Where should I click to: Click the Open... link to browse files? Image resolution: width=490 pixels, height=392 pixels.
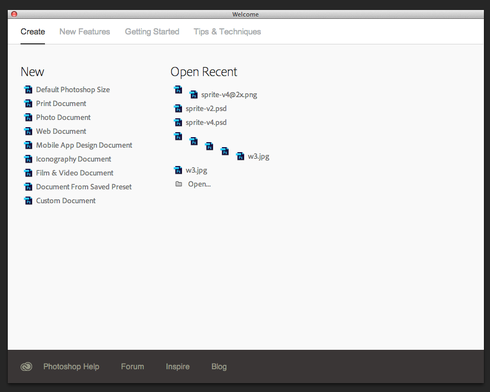point(199,184)
